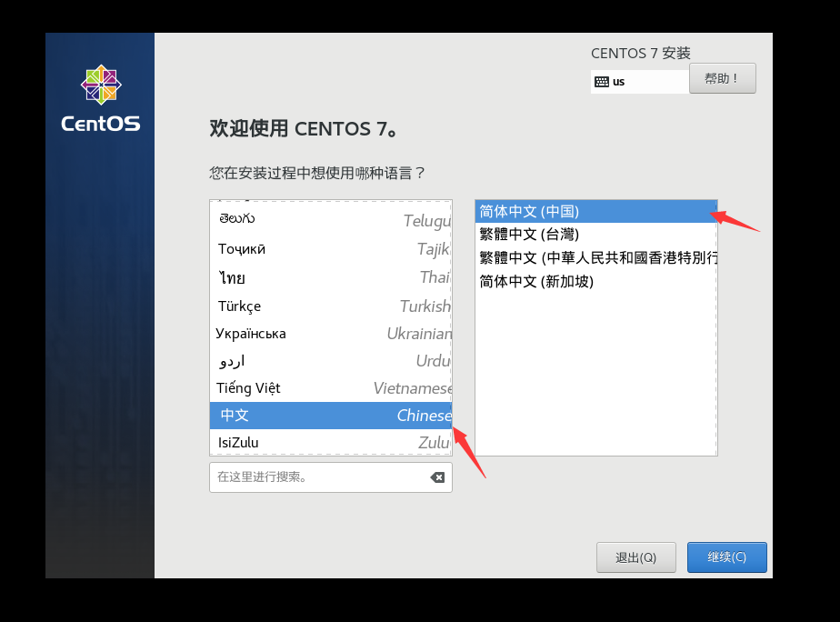Screen dimensions: 840x622
Task: Choose 繁體中文 (台灣) locale
Action: pyautogui.click(x=595, y=234)
